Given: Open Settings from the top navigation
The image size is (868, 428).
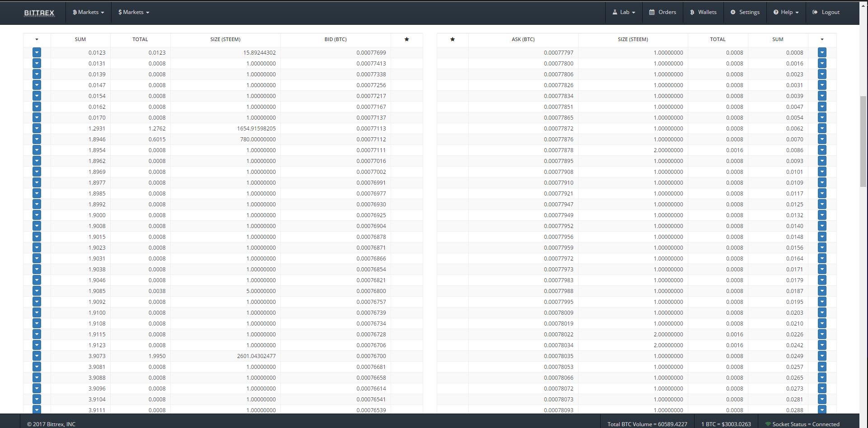Looking at the screenshot, I should (x=745, y=12).
